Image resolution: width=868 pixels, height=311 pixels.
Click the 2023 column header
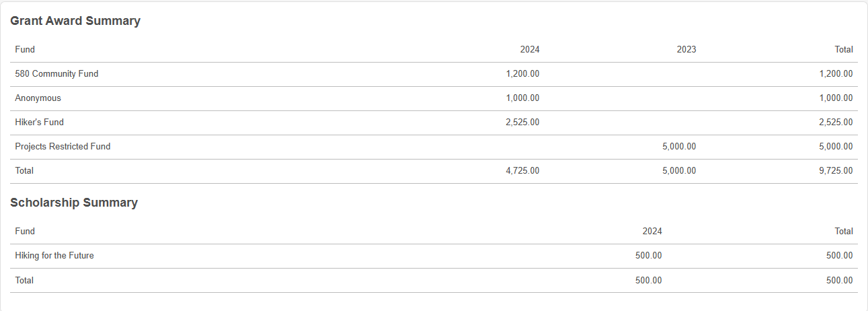pos(686,50)
